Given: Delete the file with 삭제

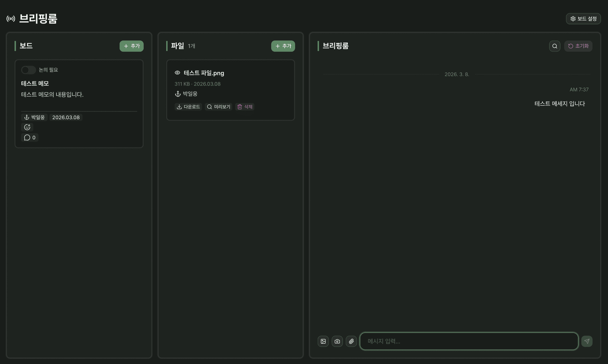Looking at the screenshot, I should [x=245, y=107].
